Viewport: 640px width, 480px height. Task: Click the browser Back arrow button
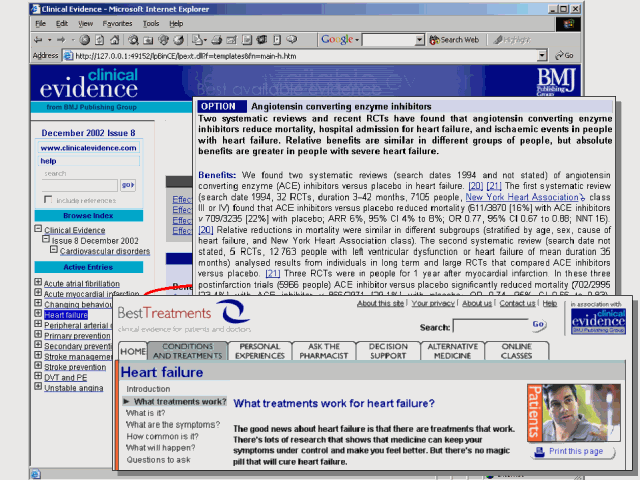38,39
